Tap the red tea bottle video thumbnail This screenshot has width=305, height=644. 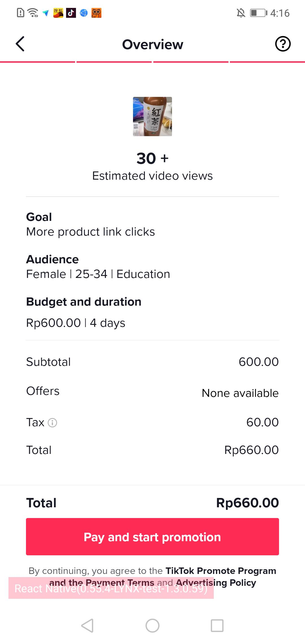click(152, 116)
